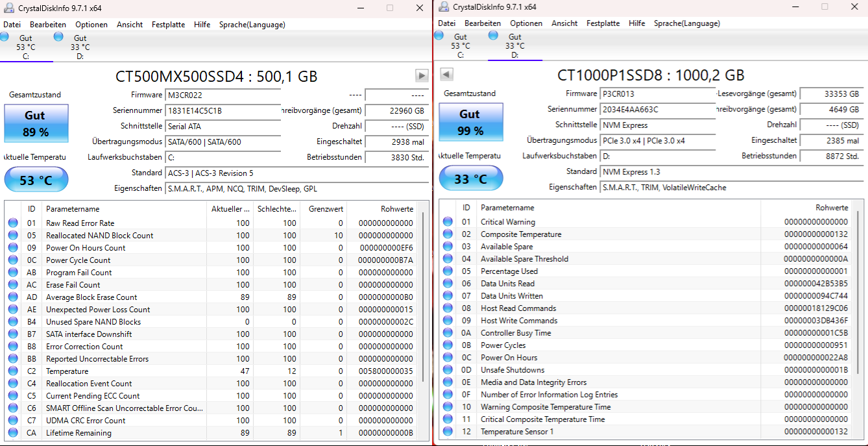The image size is (868, 446).
Task: Open Ansicht menu in left window
Action: (130, 25)
